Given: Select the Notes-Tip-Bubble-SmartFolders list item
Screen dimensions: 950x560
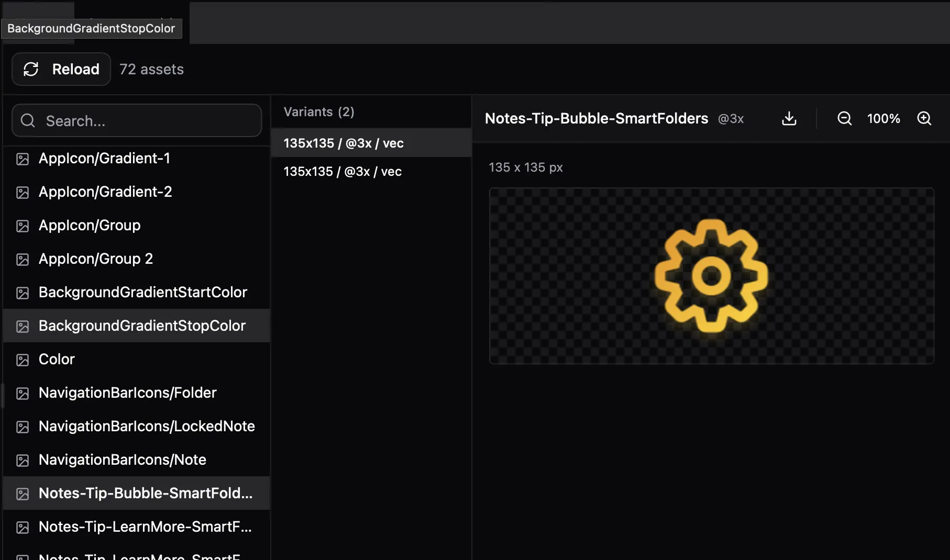Looking at the screenshot, I should point(146,494).
